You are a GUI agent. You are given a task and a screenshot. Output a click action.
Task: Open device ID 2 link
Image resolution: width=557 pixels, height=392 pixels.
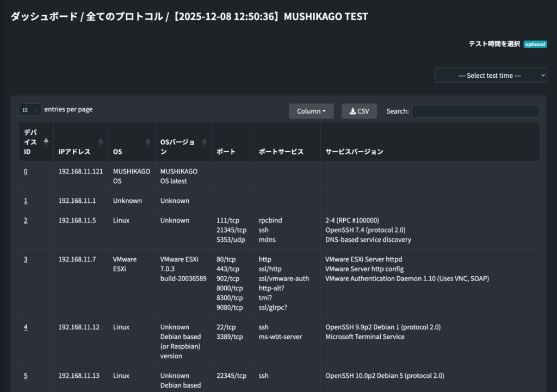pos(26,220)
